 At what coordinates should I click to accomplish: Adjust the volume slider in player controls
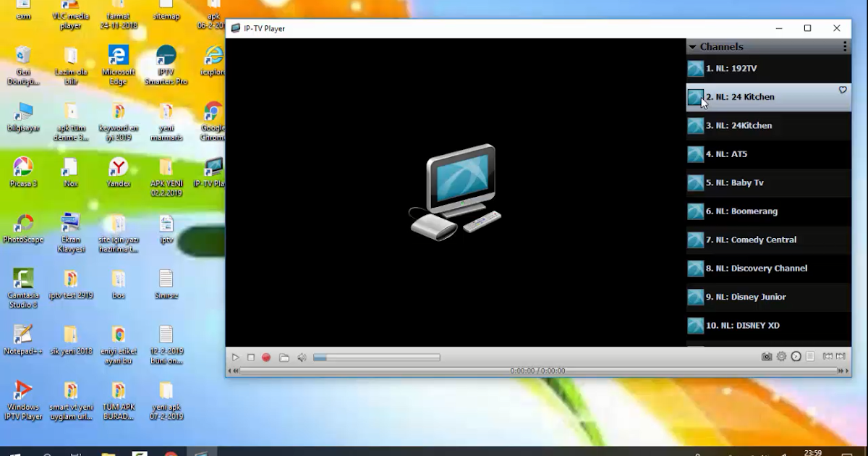tap(377, 358)
